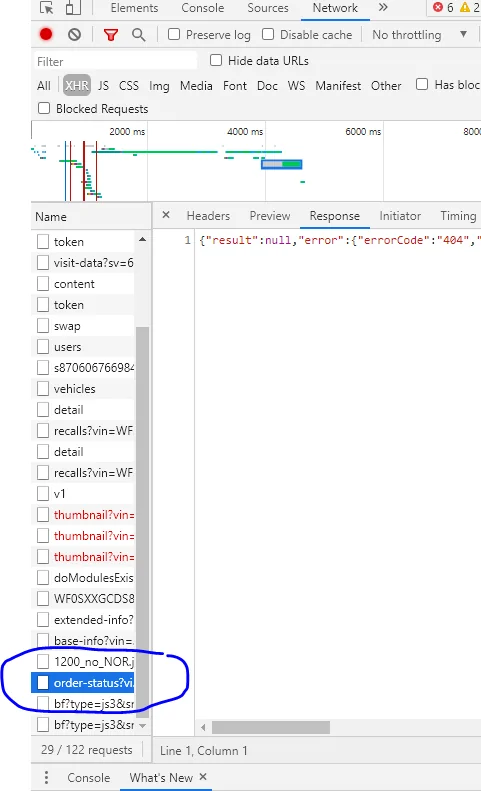Check the Blocked Requests box
Image resolution: width=481 pixels, height=791 pixels.
point(44,108)
